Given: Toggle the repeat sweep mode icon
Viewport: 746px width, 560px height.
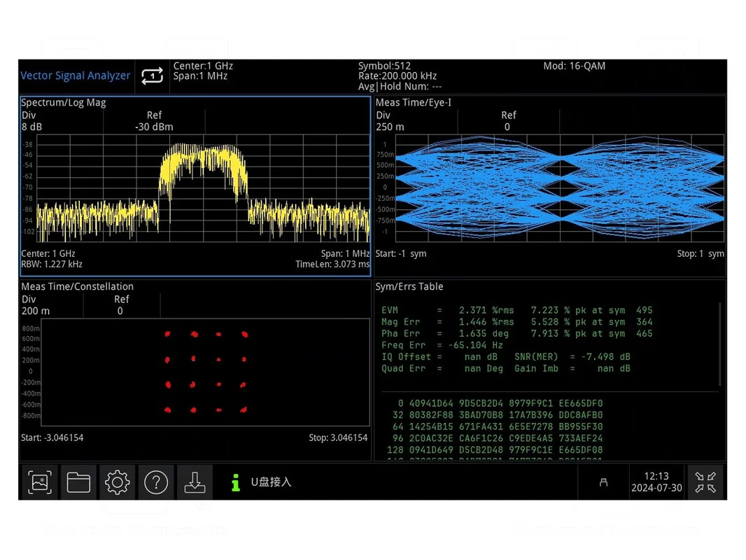Looking at the screenshot, I should (153, 76).
